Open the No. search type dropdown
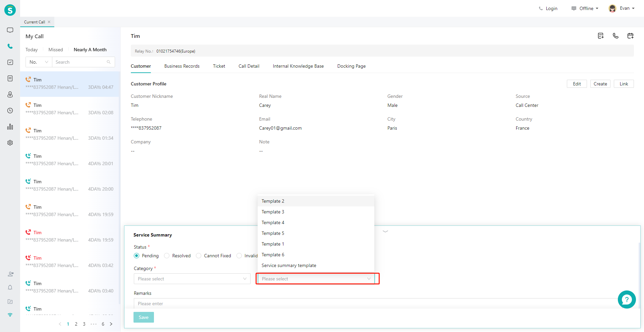 pyautogui.click(x=39, y=62)
